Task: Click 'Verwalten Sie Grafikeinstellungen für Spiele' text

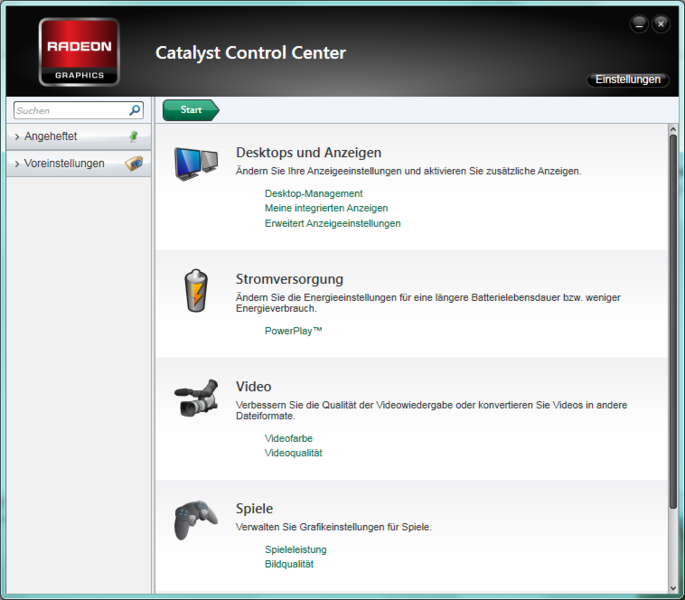Action: 334,527
